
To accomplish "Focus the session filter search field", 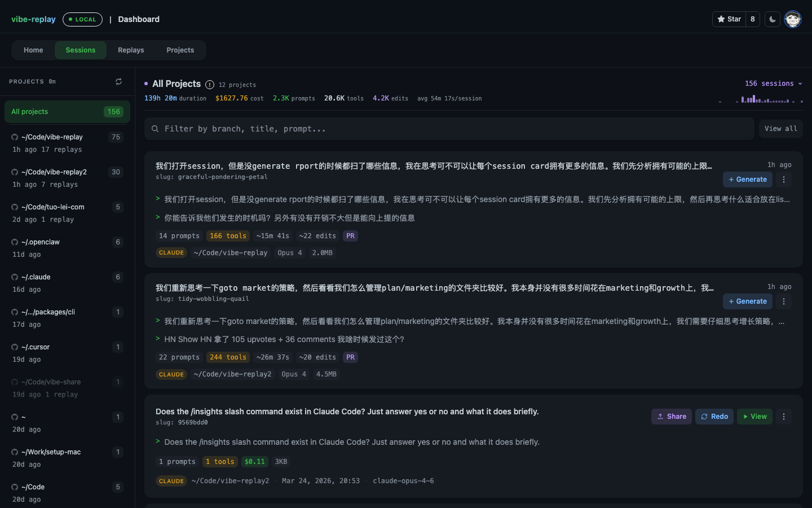I will pyautogui.click(x=449, y=129).
